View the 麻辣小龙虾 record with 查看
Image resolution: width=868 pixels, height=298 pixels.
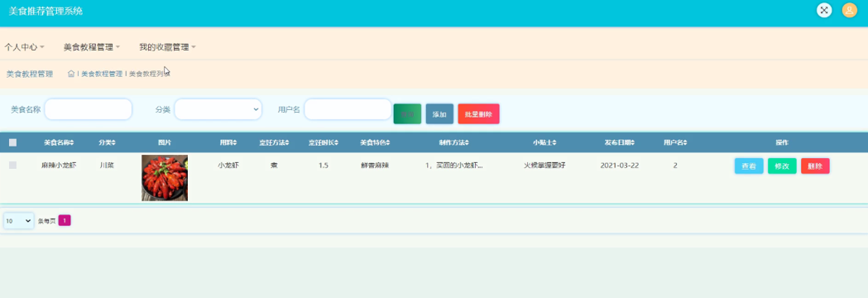point(749,166)
